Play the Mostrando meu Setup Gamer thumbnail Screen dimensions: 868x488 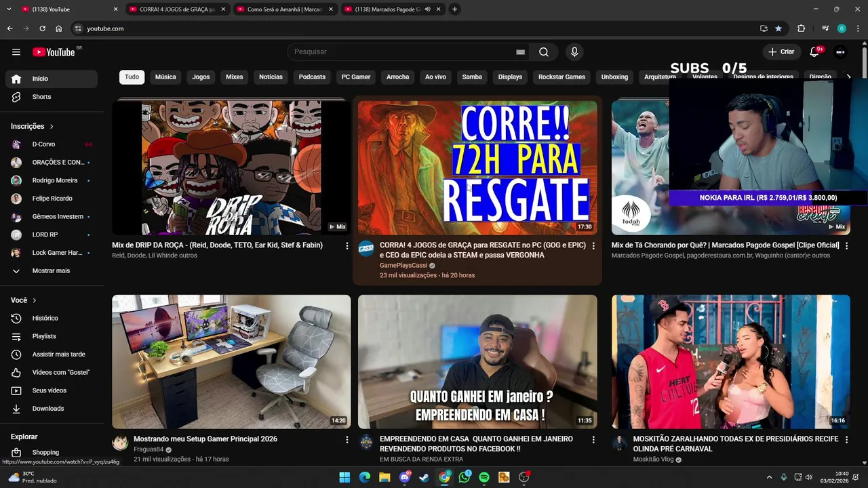[x=231, y=361]
